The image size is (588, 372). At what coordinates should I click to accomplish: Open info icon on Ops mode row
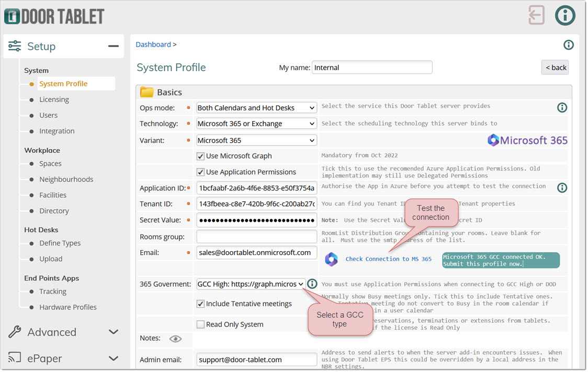point(562,108)
